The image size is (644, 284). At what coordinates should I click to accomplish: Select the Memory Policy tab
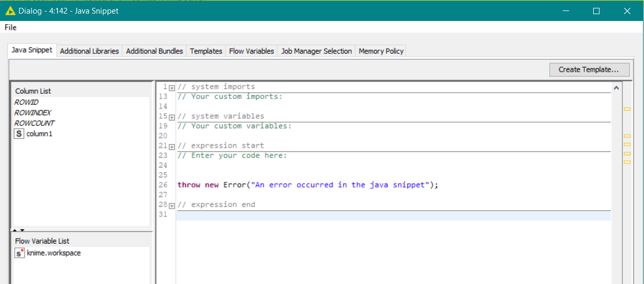tap(381, 51)
